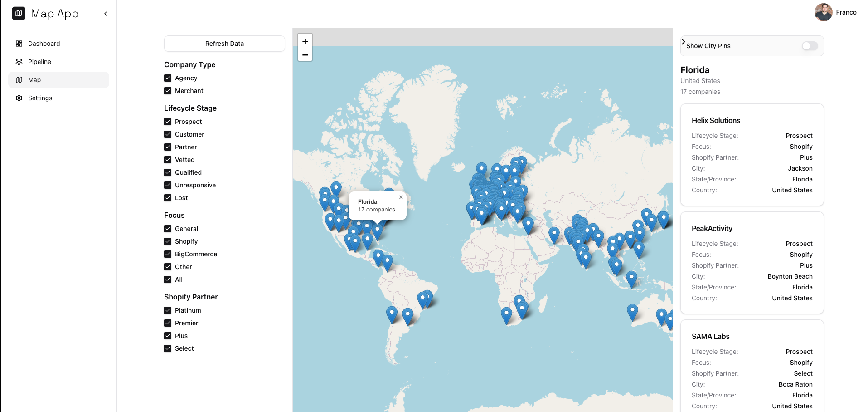Image resolution: width=868 pixels, height=412 pixels.
Task: Zoom in on the map with the plus control
Action: [305, 41]
